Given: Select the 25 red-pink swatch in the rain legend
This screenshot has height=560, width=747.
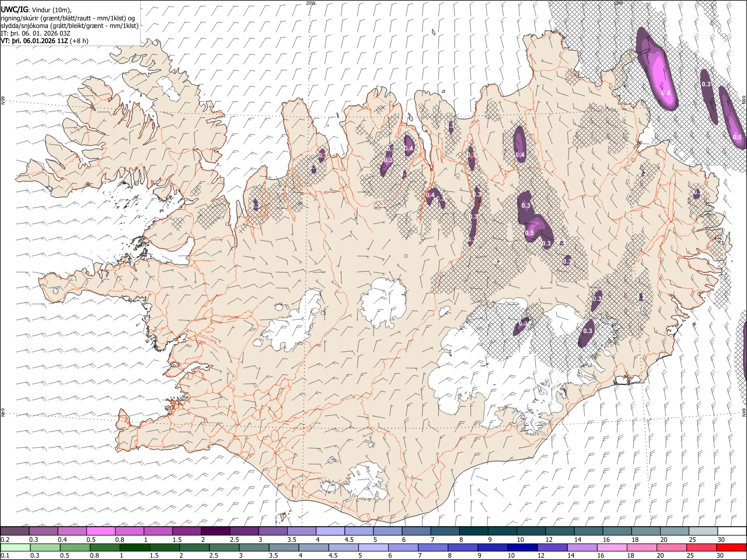Looking at the screenshot, I should (701, 547).
